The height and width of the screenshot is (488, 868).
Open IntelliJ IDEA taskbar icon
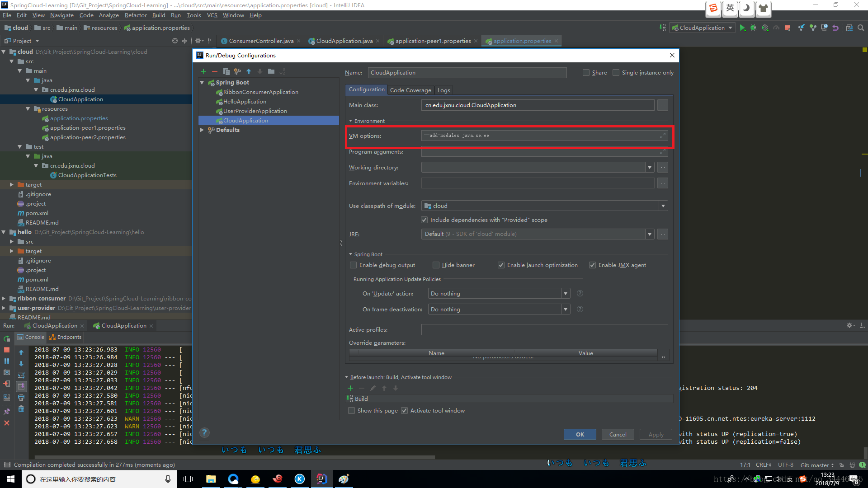322,479
